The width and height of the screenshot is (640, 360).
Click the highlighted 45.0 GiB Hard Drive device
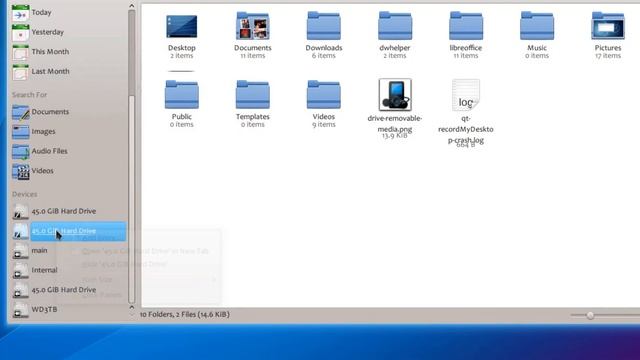pyautogui.click(x=69, y=231)
